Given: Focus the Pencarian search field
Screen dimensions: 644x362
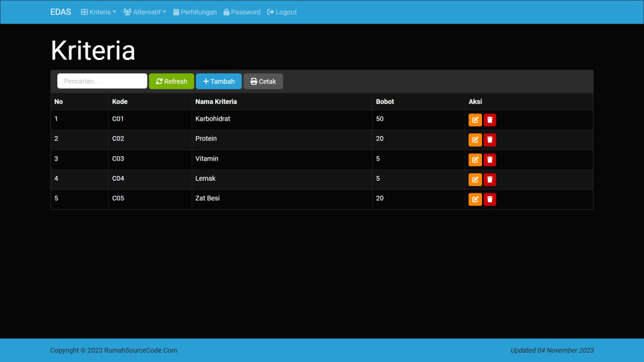Looking at the screenshot, I should [x=102, y=81].
